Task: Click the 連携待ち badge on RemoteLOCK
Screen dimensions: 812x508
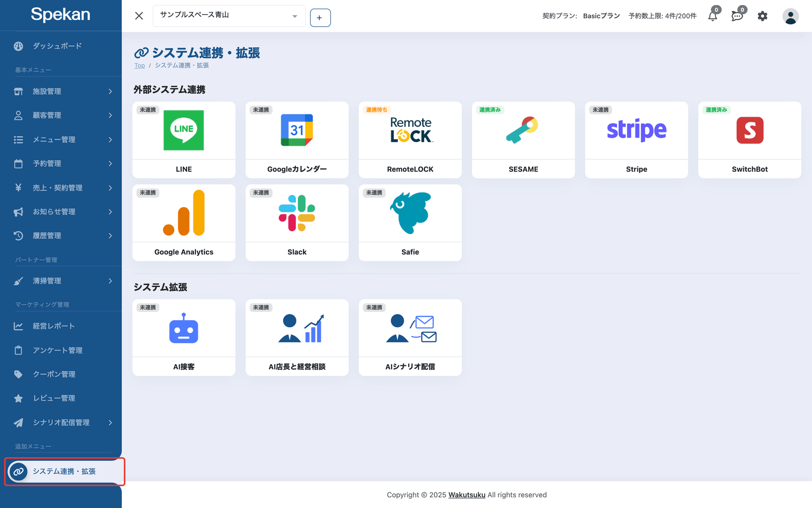Action: pyautogui.click(x=377, y=110)
